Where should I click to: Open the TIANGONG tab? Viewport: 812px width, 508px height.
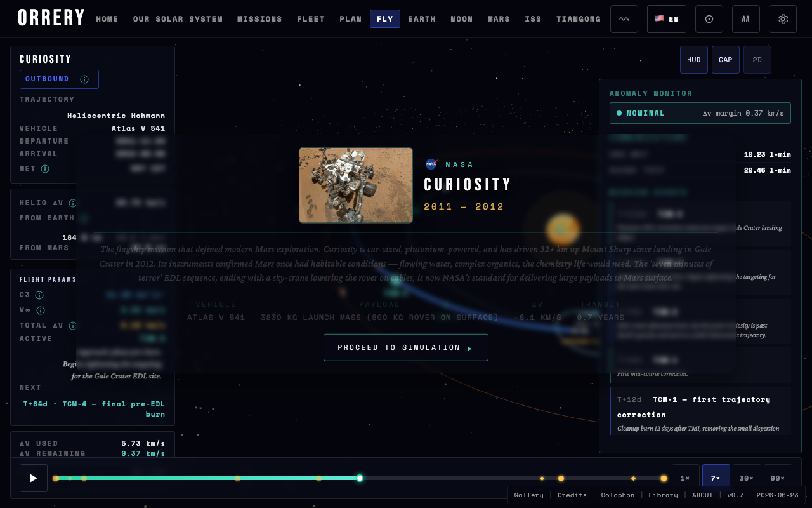[579, 19]
